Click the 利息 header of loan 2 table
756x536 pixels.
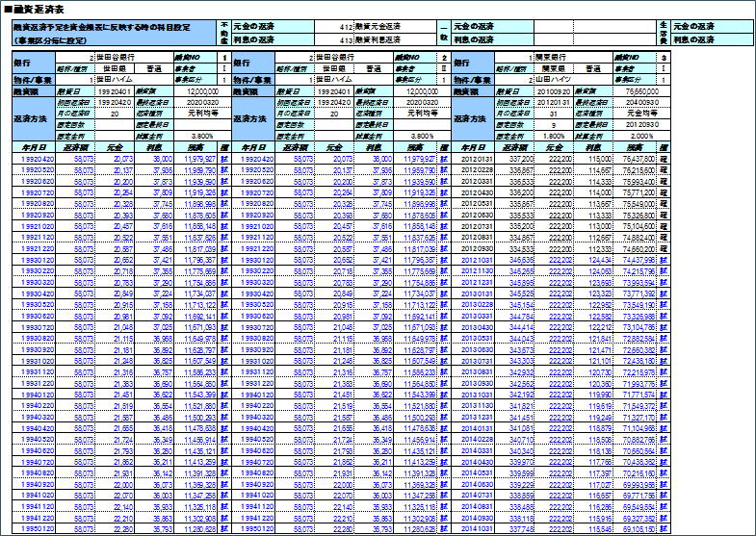click(x=374, y=147)
